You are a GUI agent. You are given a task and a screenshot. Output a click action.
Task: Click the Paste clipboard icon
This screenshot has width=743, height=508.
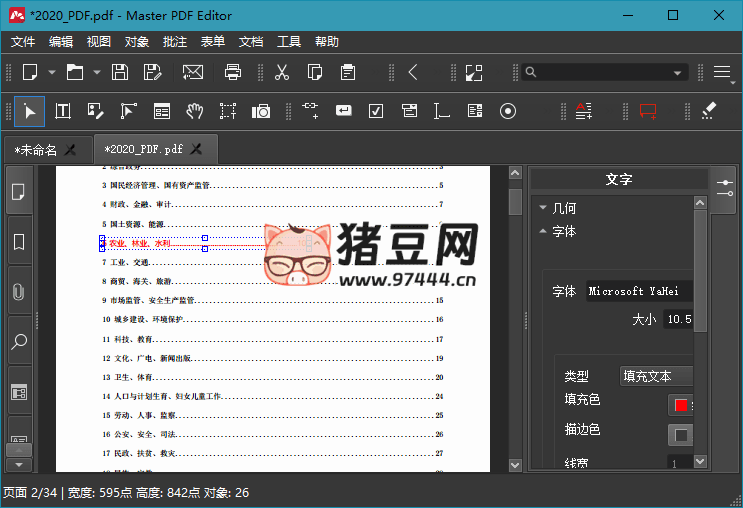click(x=348, y=73)
